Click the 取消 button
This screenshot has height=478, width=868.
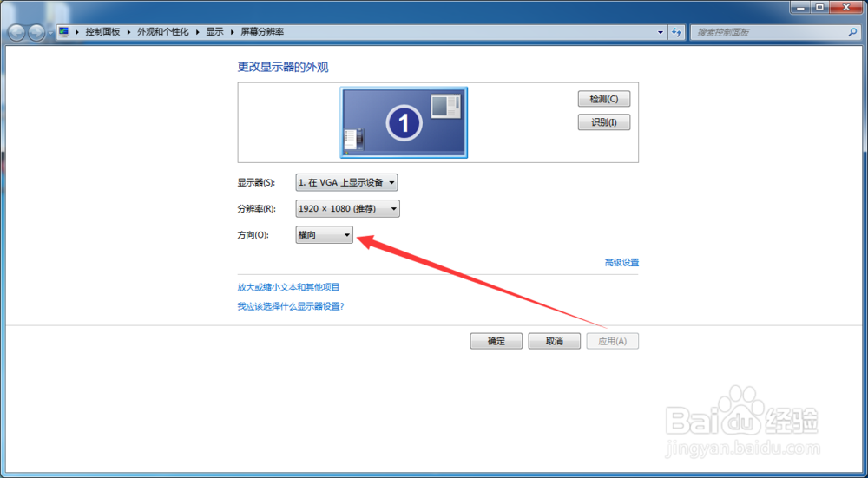tap(554, 341)
